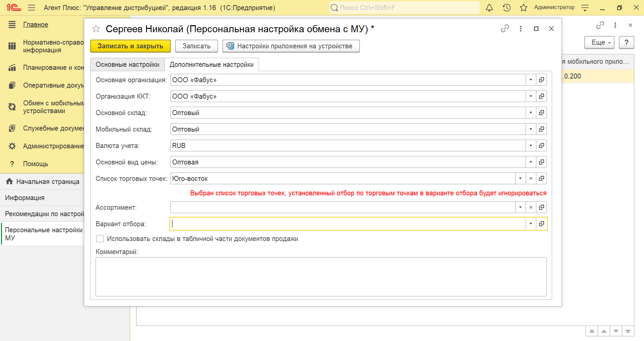Add Сергеев Николай form to favorites star
Image resolution: width=644 pixels, height=341 pixels.
click(96, 29)
